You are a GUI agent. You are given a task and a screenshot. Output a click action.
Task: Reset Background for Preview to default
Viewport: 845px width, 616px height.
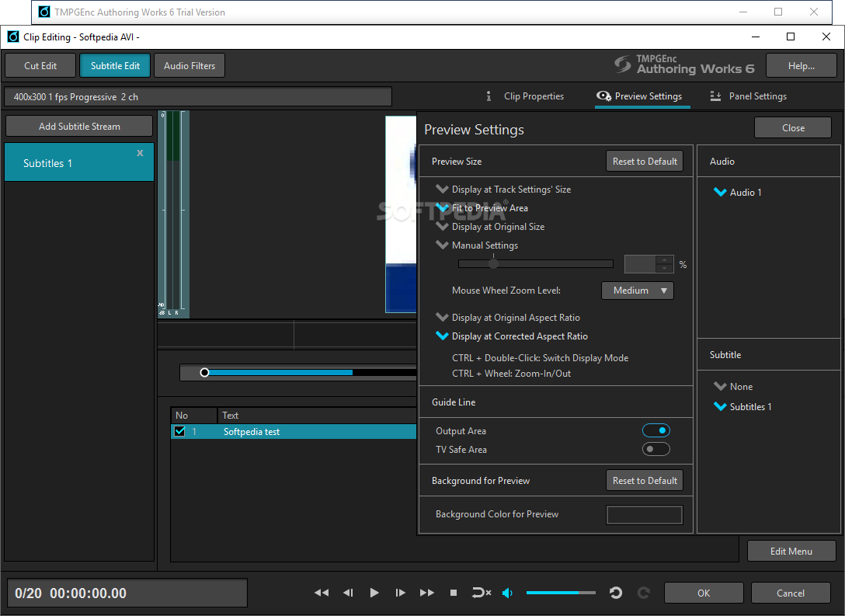click(x=645, y=480)
